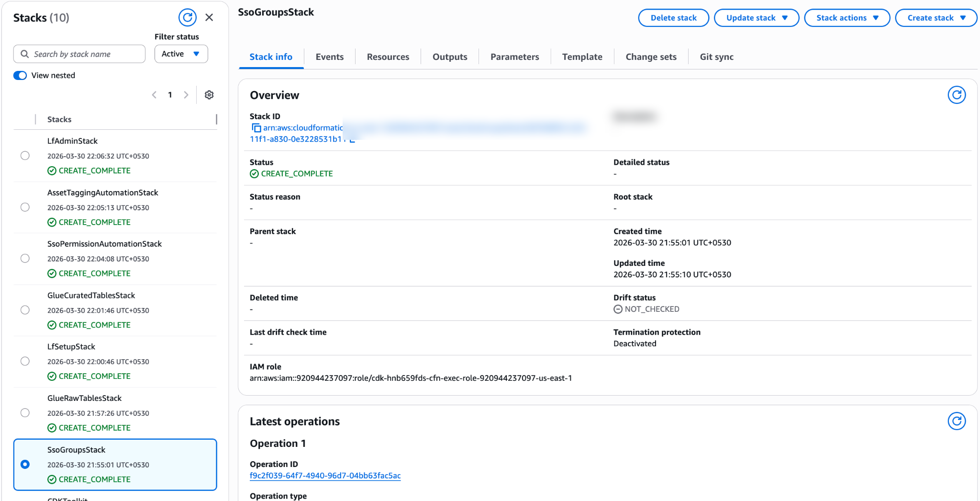Select the LfAdminStack radio button
Image resolution: width=980 pixels, height=501 pixels.
pos(25,156)
